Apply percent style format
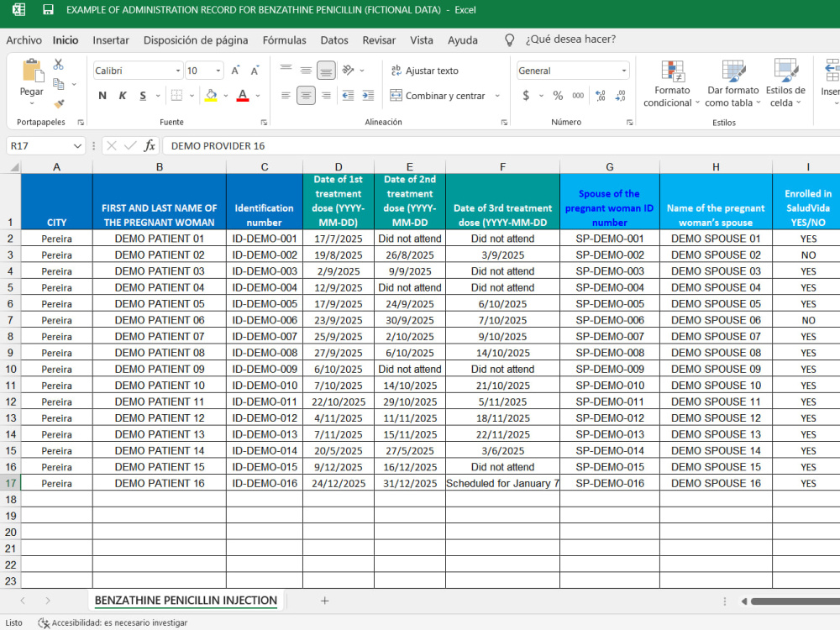840x630 pixels. pos(558,96)
